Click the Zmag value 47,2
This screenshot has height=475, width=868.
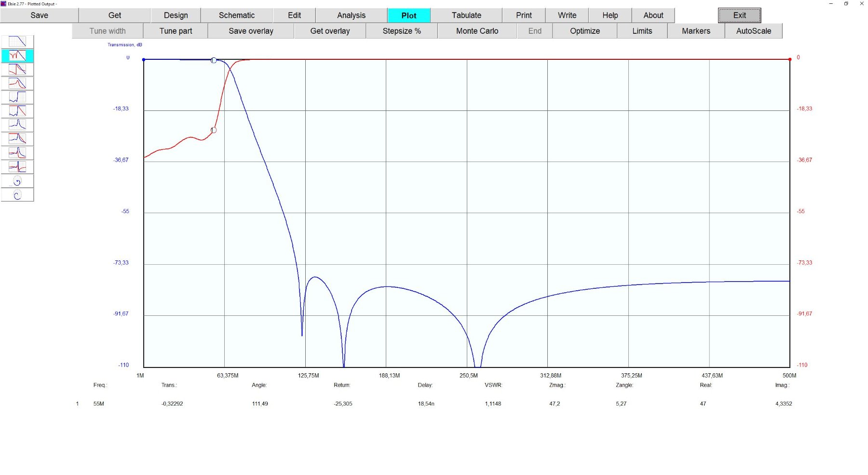(x=555, y=404)
